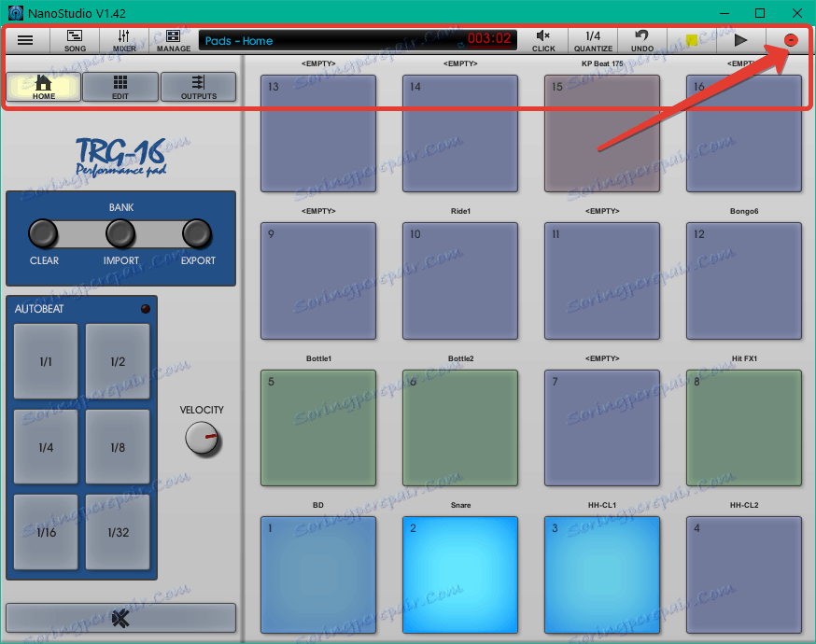Tap empty pad 13

click(318, 133)
